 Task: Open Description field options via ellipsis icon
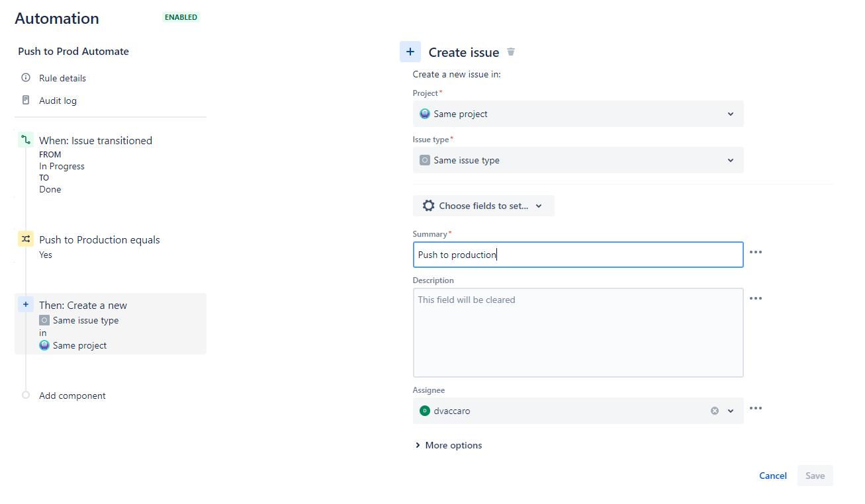click(x=756, y=298)
